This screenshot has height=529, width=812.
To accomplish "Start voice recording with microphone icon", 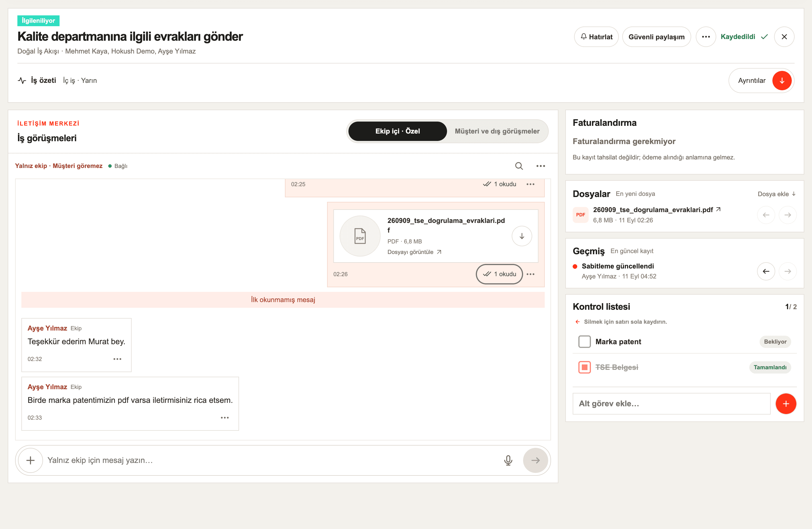I will click(508, 460).
